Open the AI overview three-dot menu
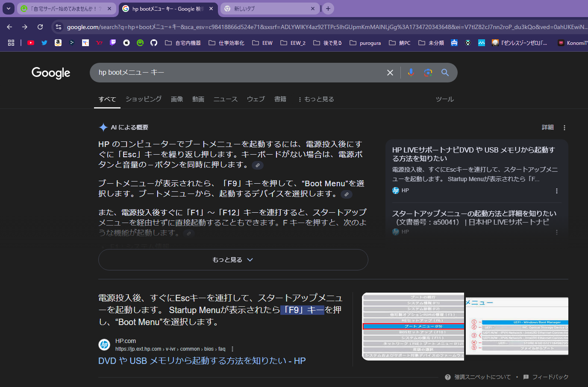Screen dimensions: 588x387 tap(564, 128)
